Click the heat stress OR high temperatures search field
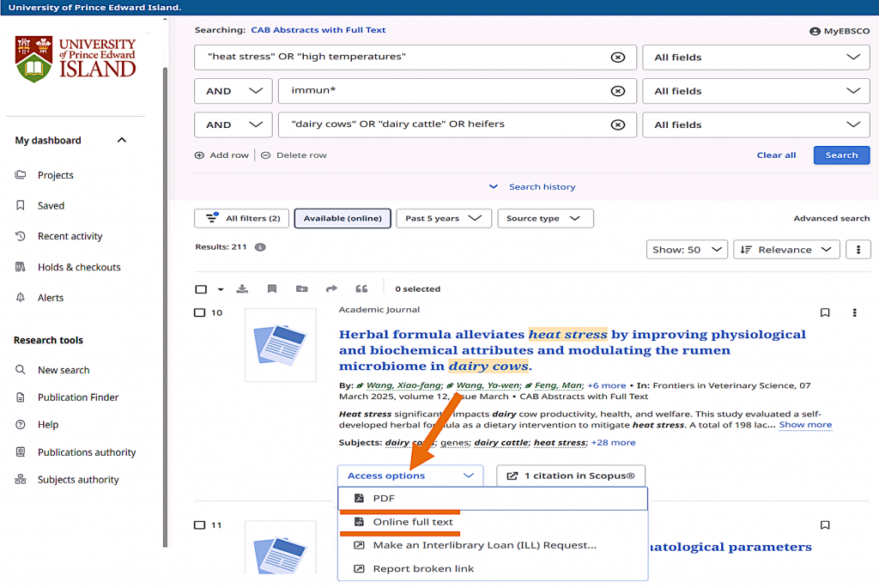 403,58
